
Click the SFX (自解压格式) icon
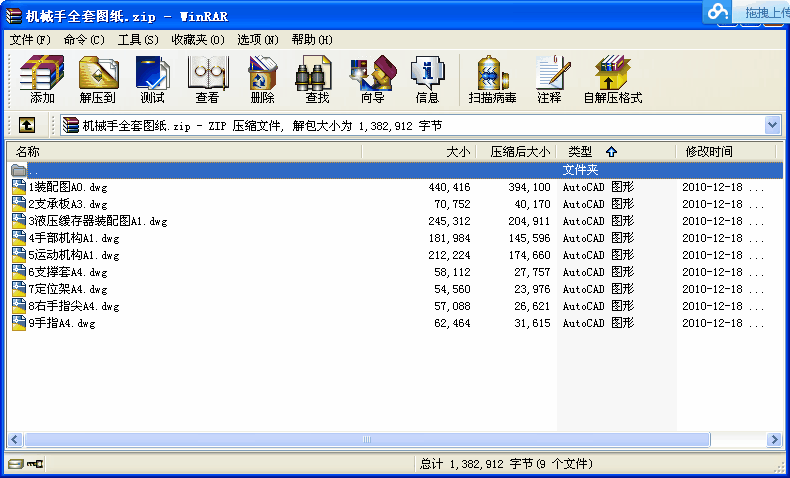pos(612,80)
